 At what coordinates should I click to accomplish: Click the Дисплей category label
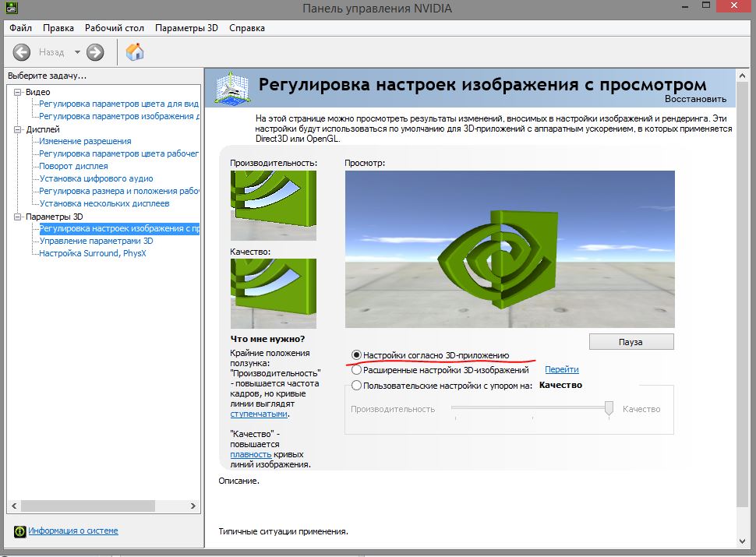(42, 129)
